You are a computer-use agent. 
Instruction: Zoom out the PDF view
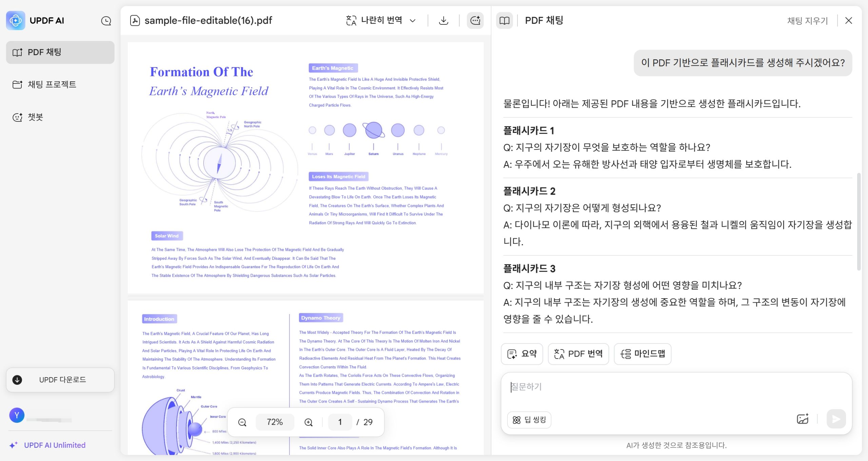[242, 422]
